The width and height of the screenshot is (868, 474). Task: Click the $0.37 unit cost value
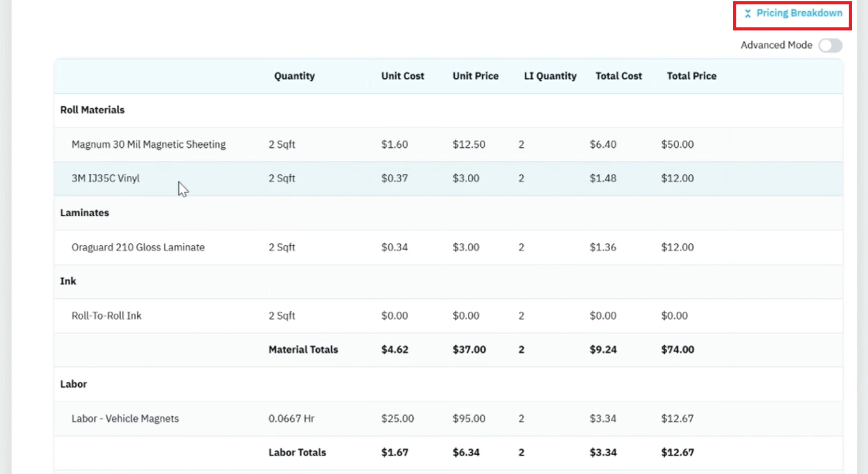click(x=395, y=178)
